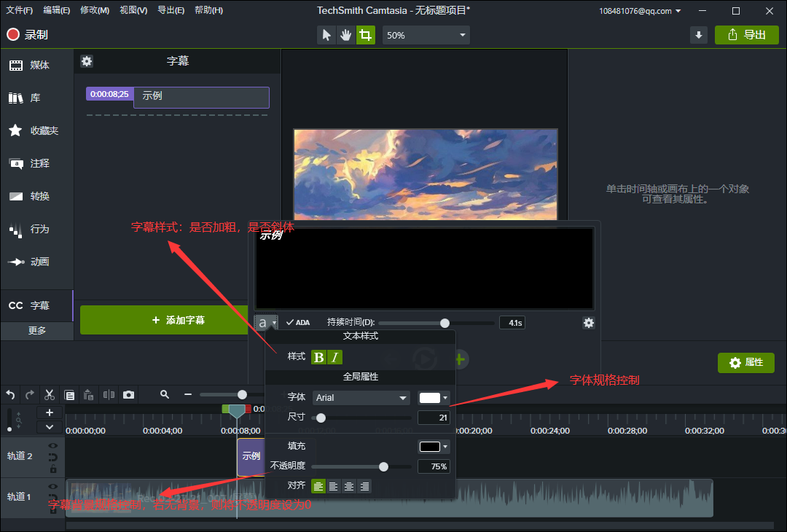
Task: Hide 轨道 2 using its eye toggle
Action: point(53,446)
